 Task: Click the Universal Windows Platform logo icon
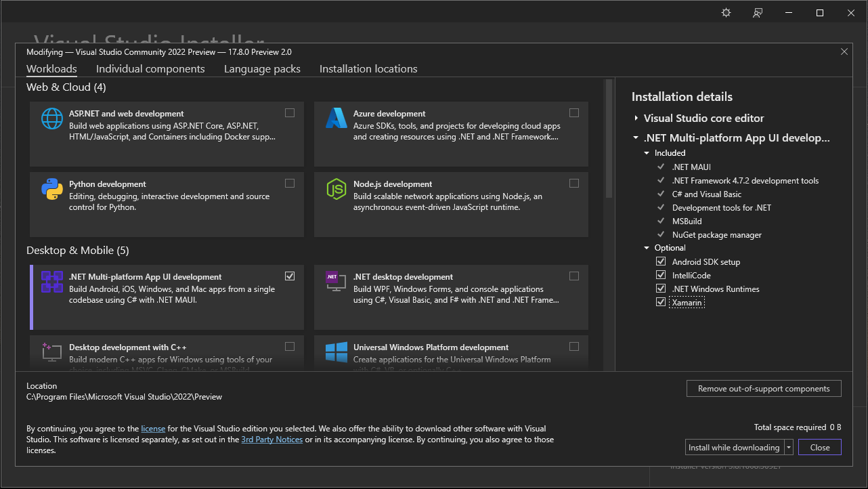click(x=337, y=352)
